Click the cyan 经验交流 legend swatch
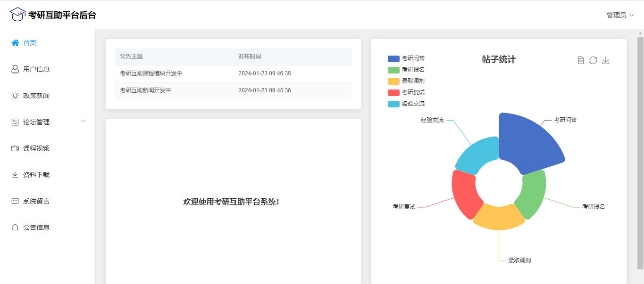This screenshot has width=644, height=284. 393,104
